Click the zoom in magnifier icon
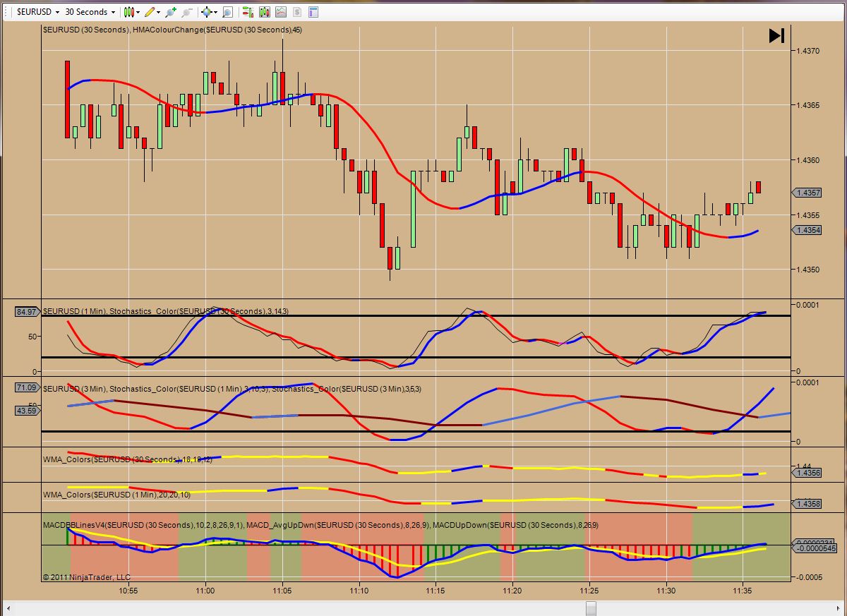Viewport: 847px width, 616px height. point(171,12)
